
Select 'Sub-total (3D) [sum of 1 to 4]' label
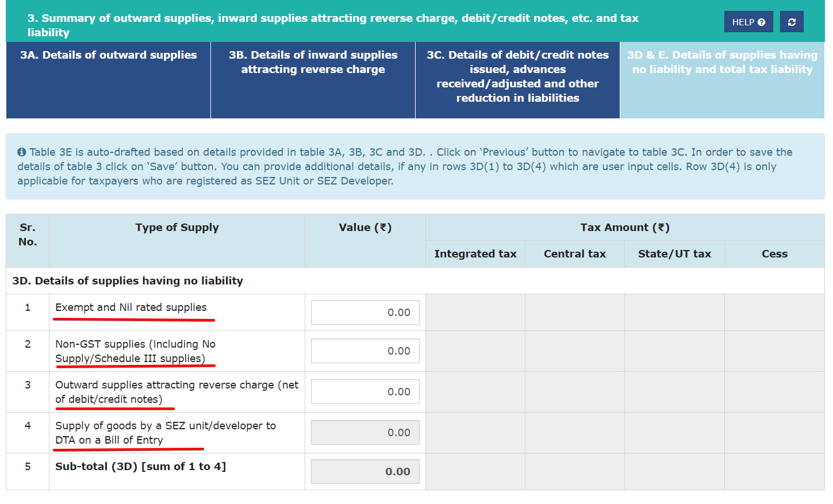[141, 467]
